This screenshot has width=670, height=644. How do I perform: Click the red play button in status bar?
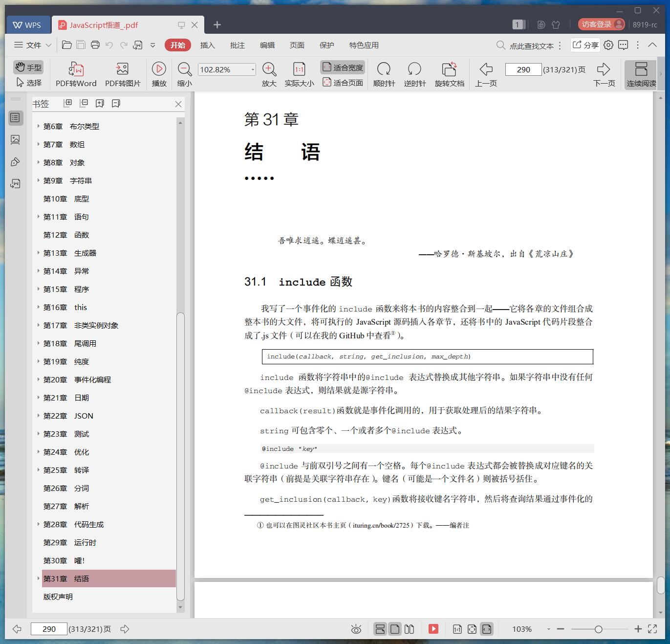coord(433,629)
